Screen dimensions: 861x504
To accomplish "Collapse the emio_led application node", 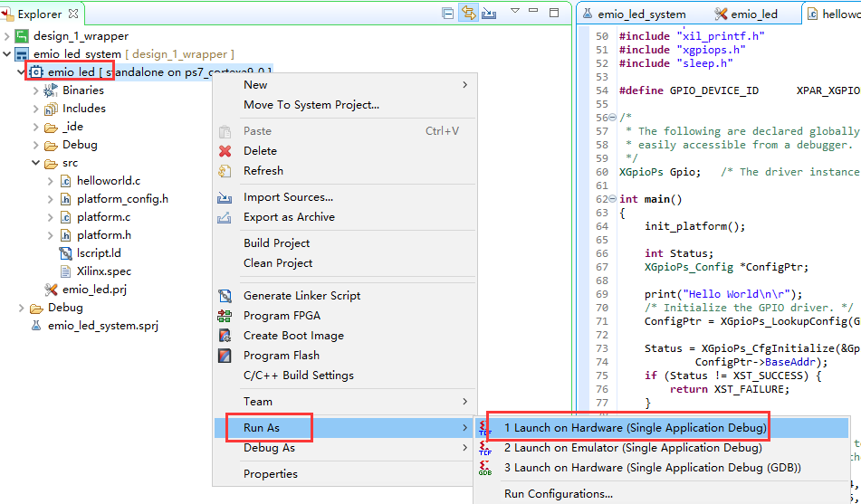I will pos(21,71).
